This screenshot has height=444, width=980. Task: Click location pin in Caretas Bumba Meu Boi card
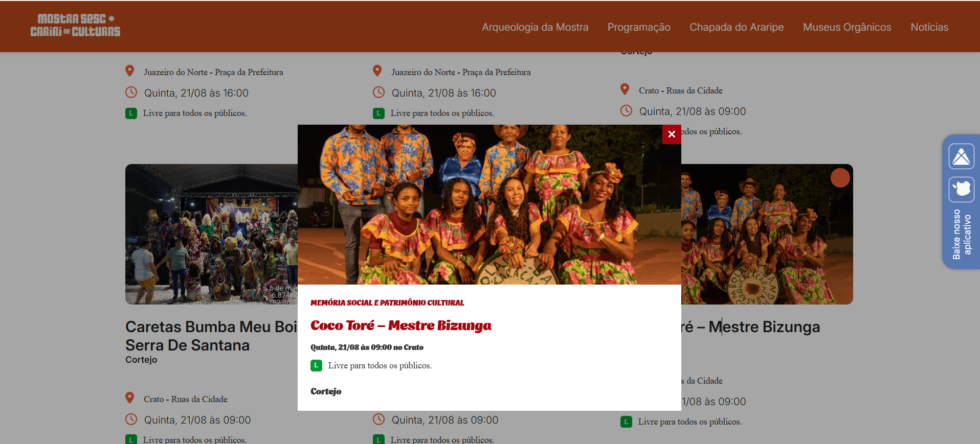[130, 398]
